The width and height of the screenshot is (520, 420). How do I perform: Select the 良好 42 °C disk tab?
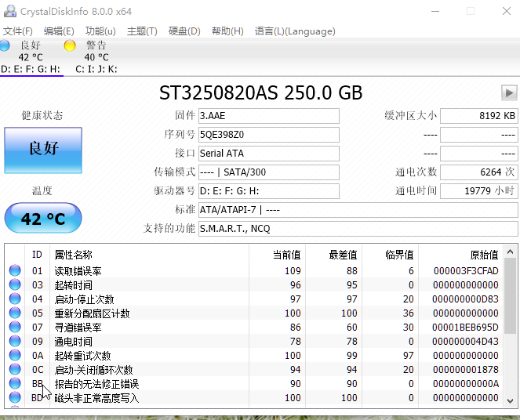click(x=31, y=57)
